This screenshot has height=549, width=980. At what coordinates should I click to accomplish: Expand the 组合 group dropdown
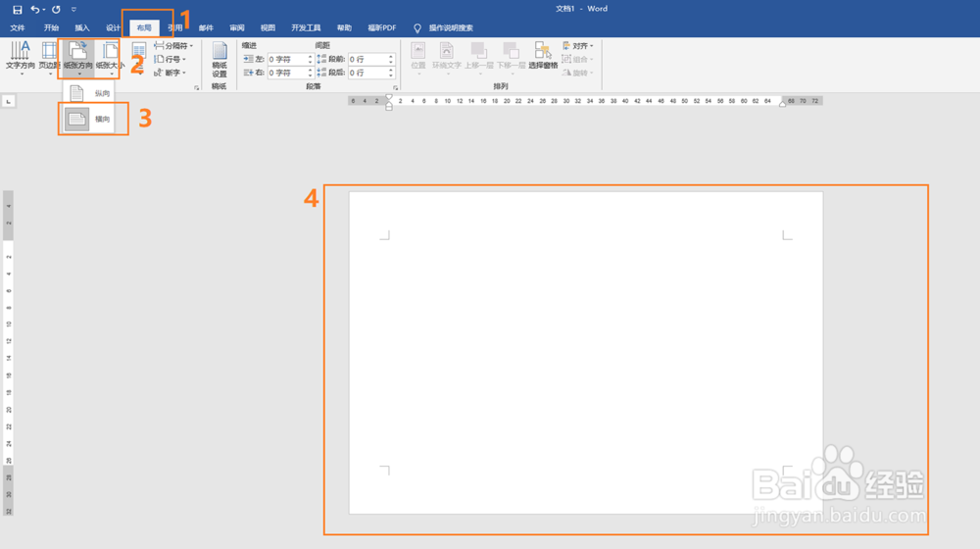(578, 60)
